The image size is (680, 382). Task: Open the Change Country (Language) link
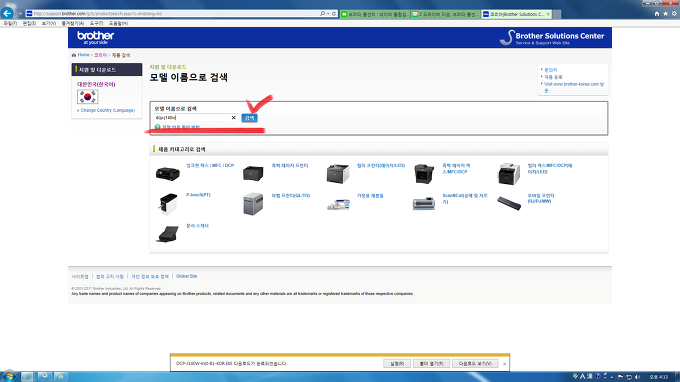point(108,111)
